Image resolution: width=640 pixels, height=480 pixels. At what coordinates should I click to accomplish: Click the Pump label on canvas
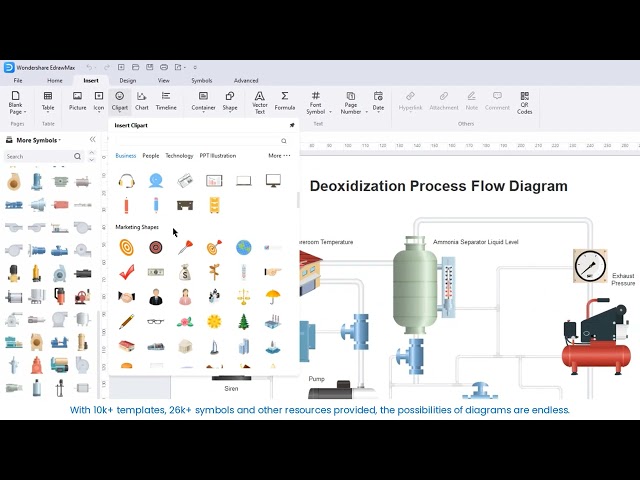316,379
